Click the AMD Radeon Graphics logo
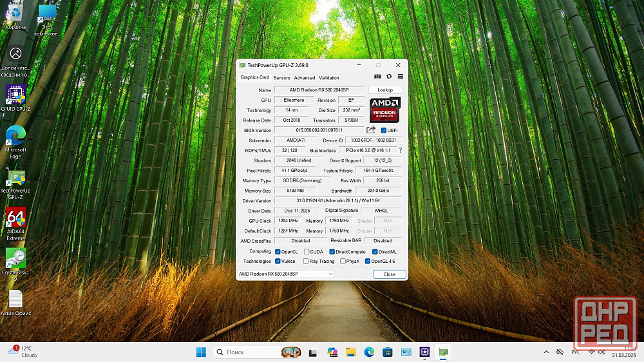The image size is (644, 362). (385, 110)
